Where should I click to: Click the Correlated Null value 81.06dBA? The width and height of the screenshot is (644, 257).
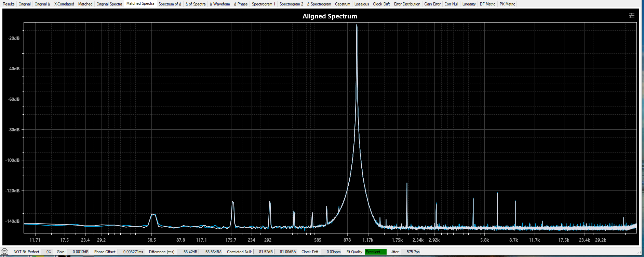point(286,252)
